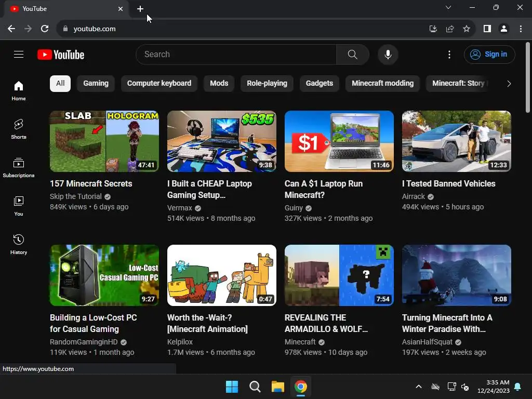
Task: Close the YouTube tab
Action: click(x=121, y=9)
